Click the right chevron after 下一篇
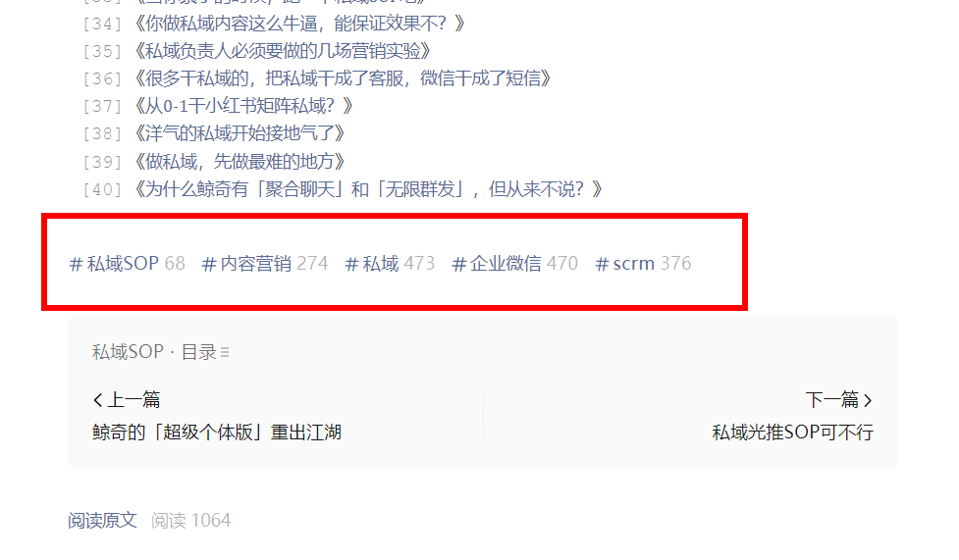The height and width of the screenshot is (560, 959). tap(868, 400)
